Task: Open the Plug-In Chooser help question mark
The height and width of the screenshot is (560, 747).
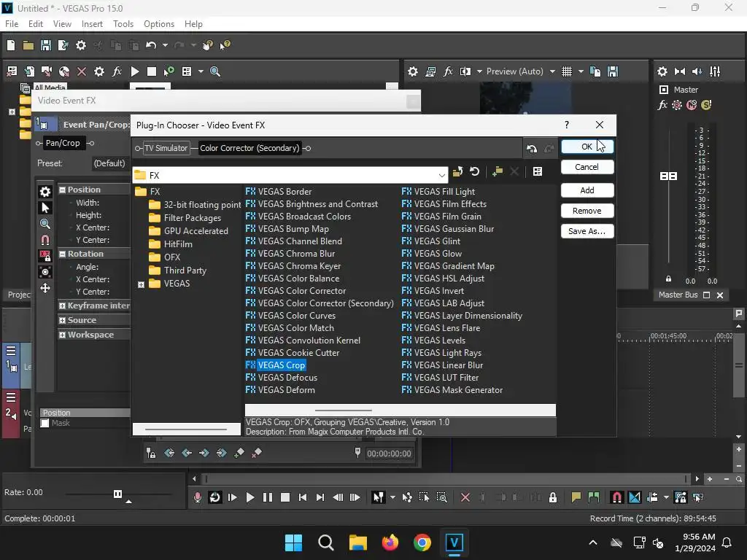Action: click(x=566, y=125)
